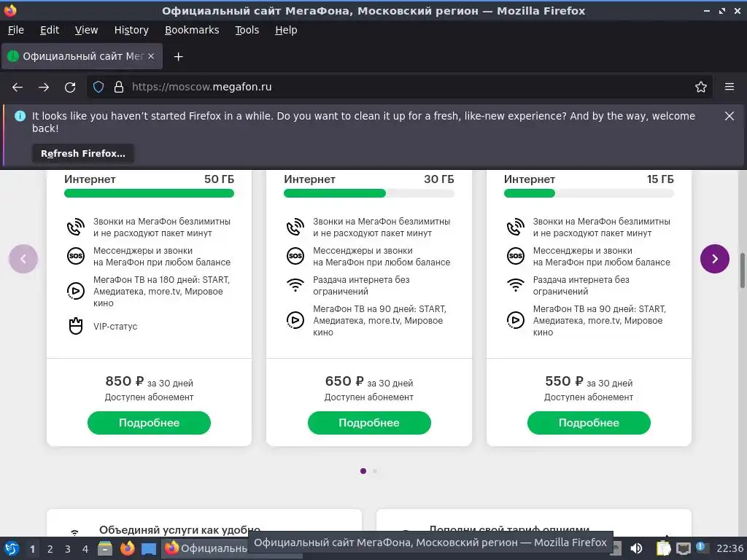Switch to workspace 2 in taskbar
The width and height of the screenshot is (747, 560).
coord(50,549)
